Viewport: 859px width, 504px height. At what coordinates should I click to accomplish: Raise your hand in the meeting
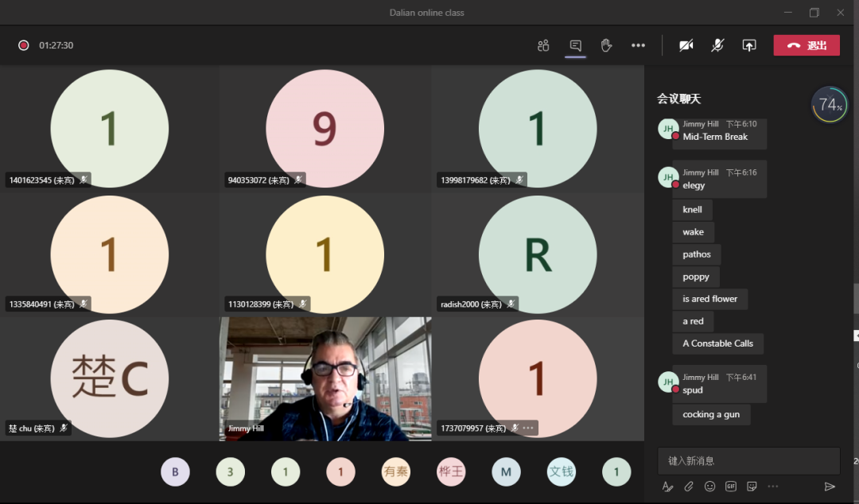[x=606, y=45]
